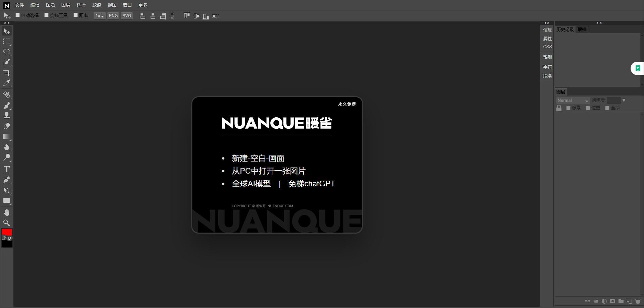The image size is (644, 308).
Task: Create a new layer folder
Action: pos(621,301)
